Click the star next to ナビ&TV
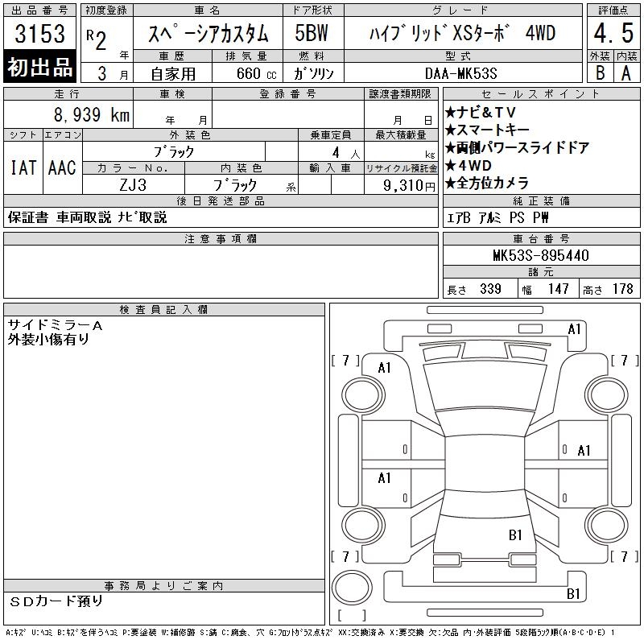The width and height of the screenshot is (644, 644). (451, 112)
